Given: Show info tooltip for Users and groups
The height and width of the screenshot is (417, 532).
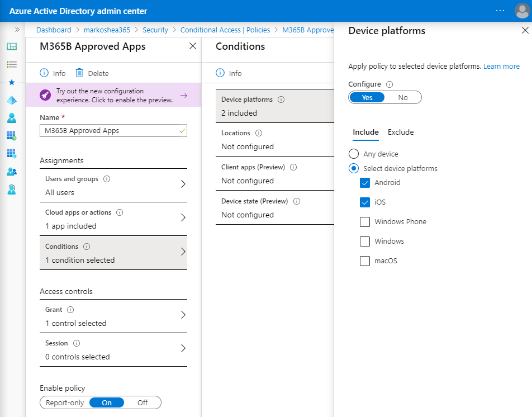Looking at the screenshot, I should [x=107, y=179].
